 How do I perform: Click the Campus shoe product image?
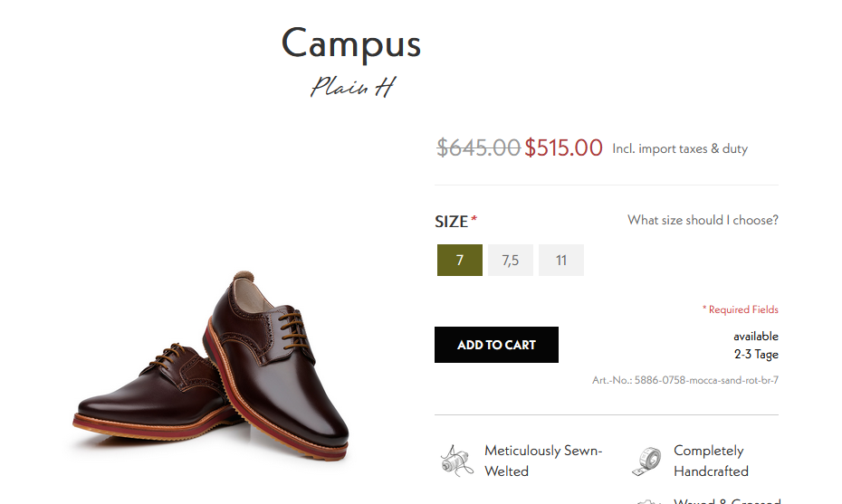[x=211, y=365]
